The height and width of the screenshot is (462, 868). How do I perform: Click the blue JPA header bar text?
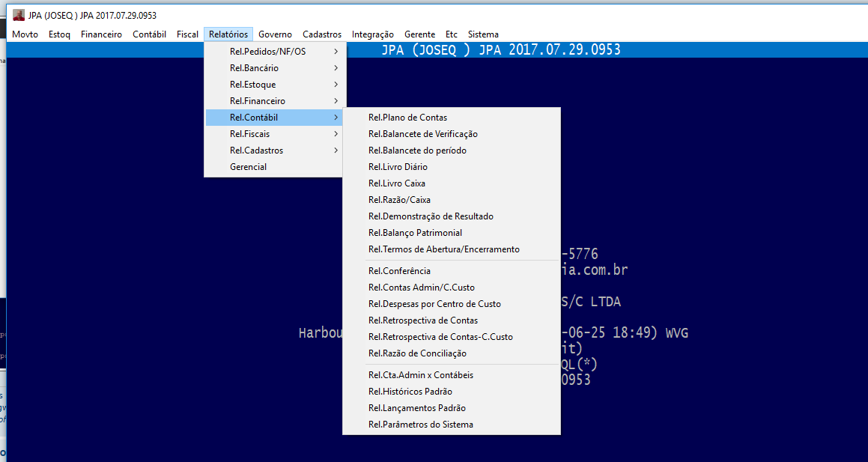(501, 50)
